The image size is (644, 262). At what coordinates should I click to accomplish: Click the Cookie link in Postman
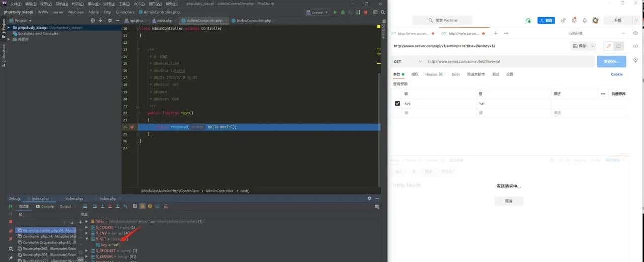pos(616,74)
